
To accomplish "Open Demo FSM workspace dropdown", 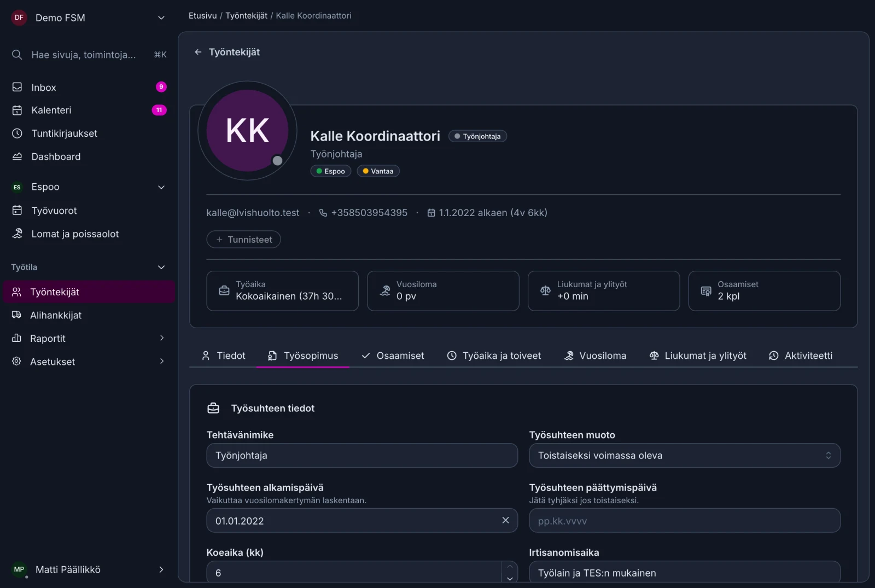I will (x=161, y=18).
